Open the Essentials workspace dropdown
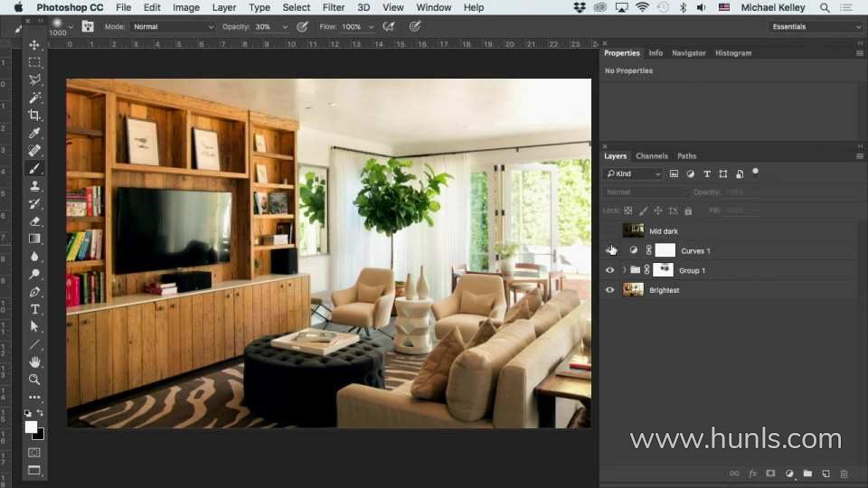This screenshot has height=488, width=868. coord(816,26)
